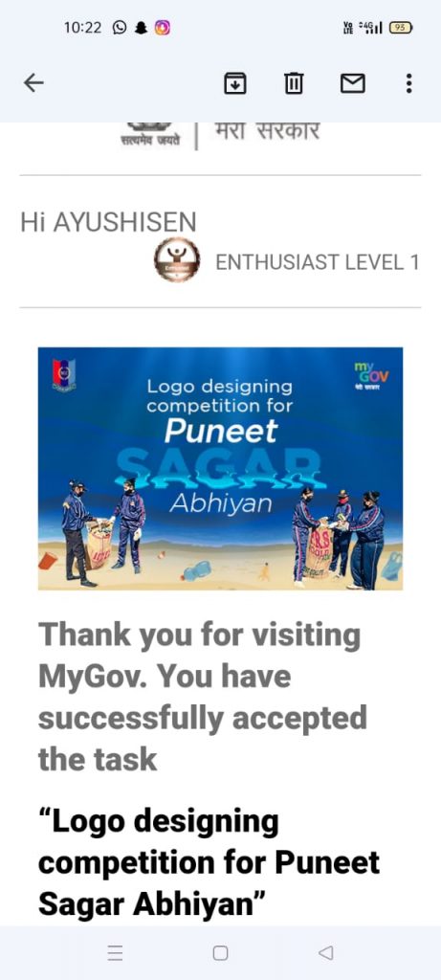Tap the Android back triangle button
Screen dimensions: 441x980
pos(325,952)
